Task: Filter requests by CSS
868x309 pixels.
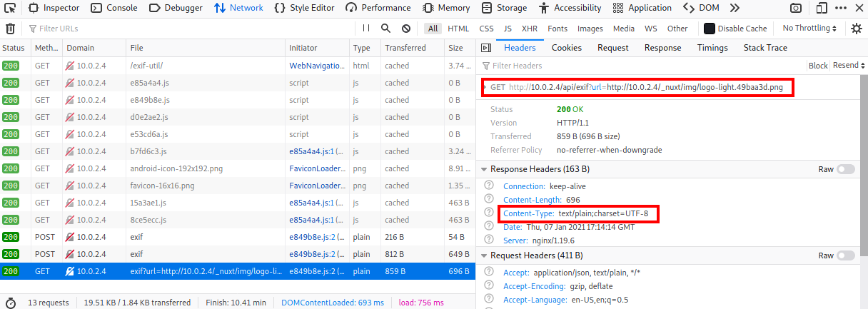Action: 486,29
